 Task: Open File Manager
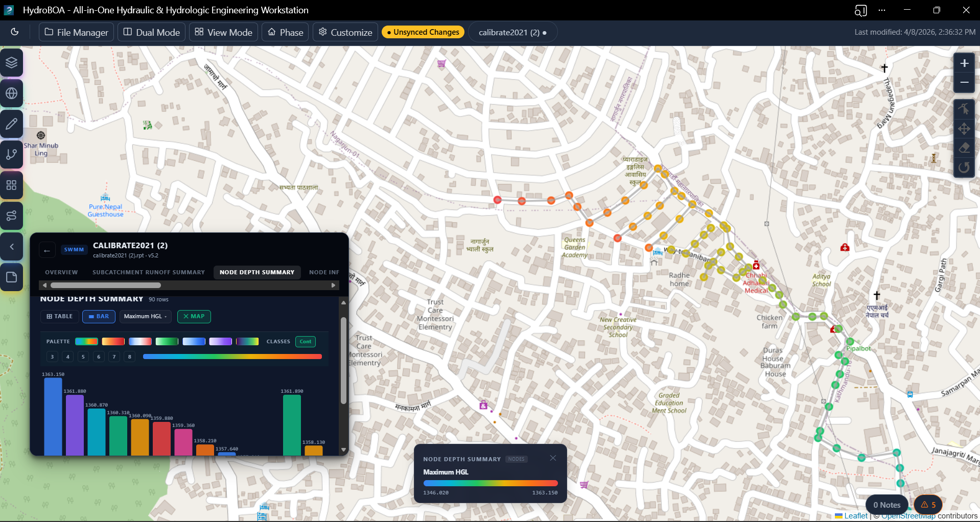pyautogui.click(x=77, y=32)
